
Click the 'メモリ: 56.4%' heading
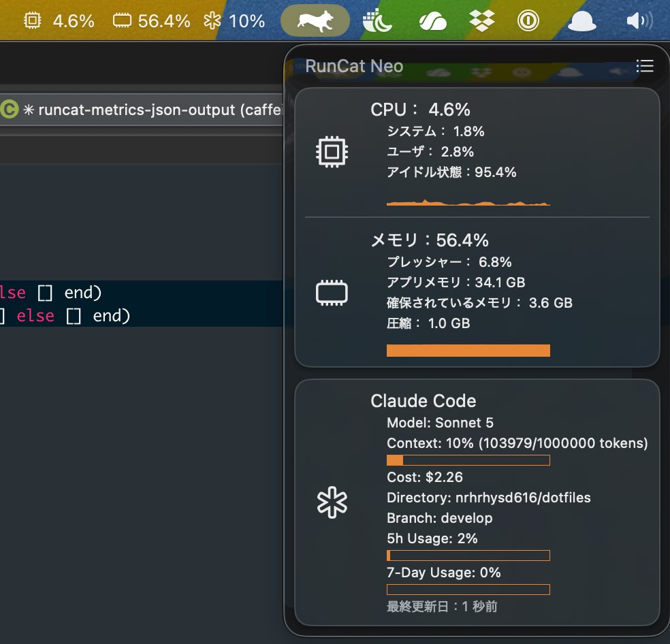coord(430,240)
